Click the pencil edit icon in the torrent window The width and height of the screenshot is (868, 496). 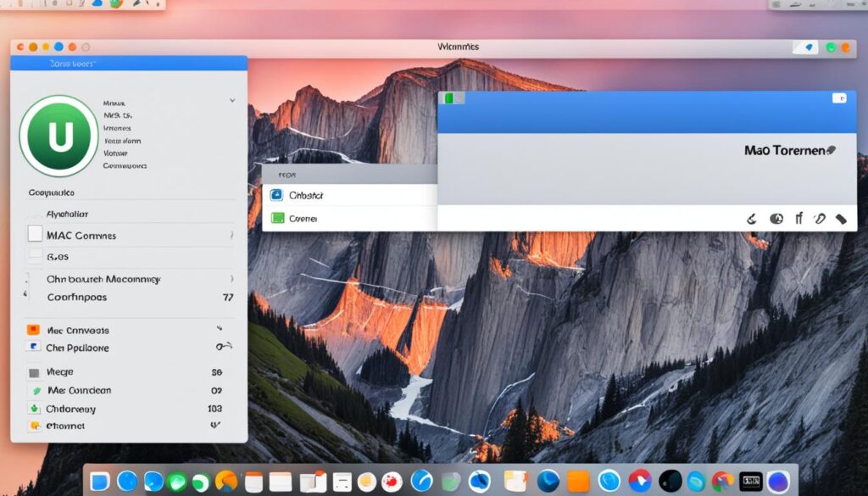(x=818, y=219)
